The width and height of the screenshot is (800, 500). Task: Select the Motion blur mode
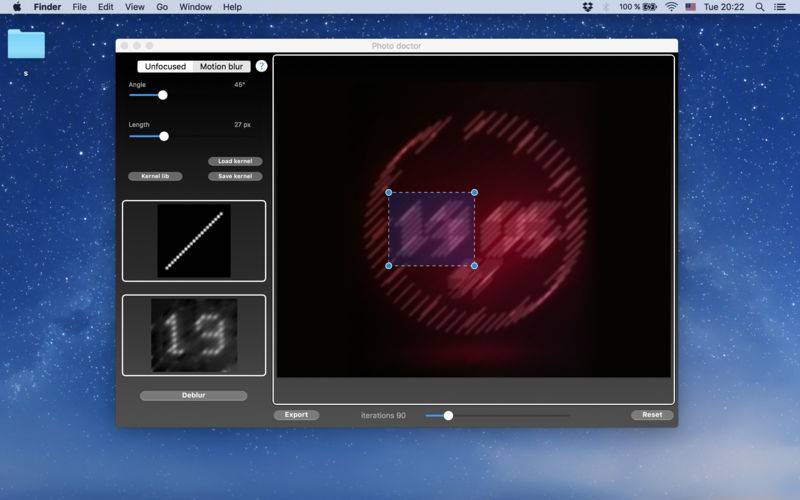tap(221, 66)
